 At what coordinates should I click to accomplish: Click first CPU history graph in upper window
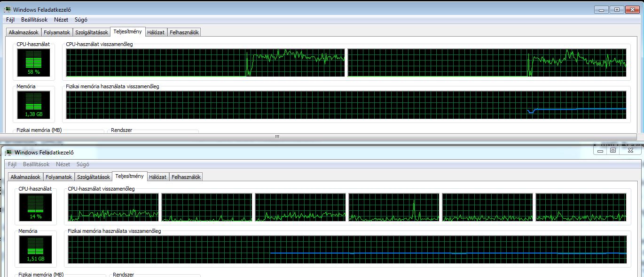pyautogui.click(x=205, y=62)
